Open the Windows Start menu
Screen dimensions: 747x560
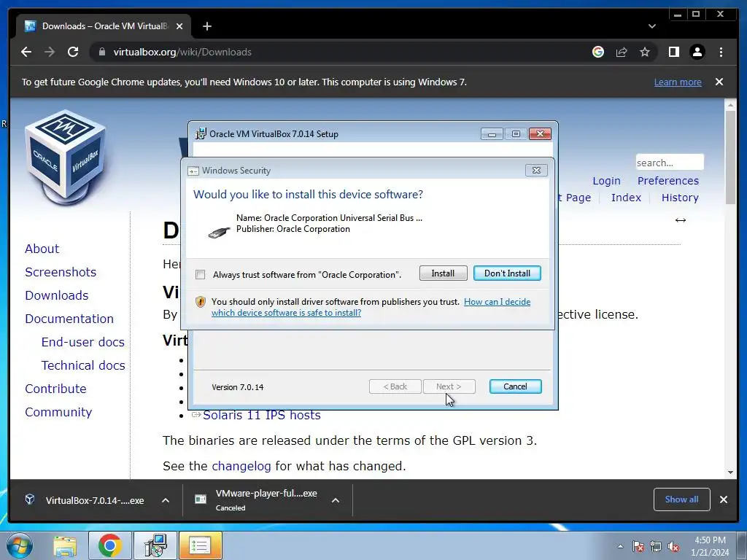click(x=19, y=545)
